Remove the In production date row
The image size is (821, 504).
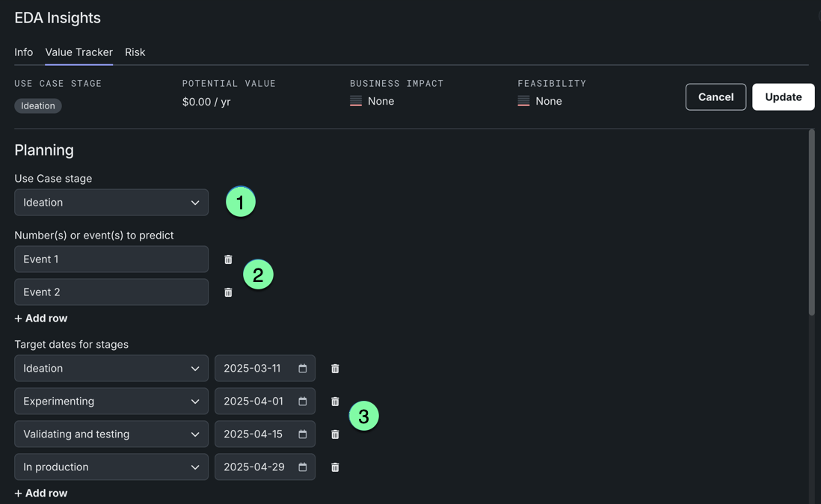[x=335, y=467]
